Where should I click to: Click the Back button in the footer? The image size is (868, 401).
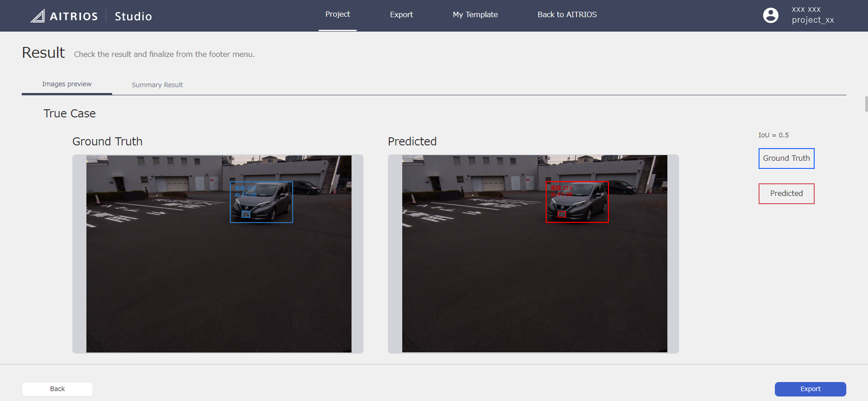57,389
